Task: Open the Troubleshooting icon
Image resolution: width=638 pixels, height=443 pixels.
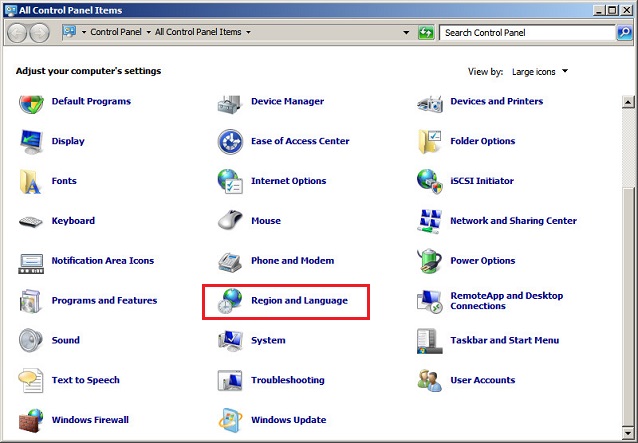Action: click(230, 381)
